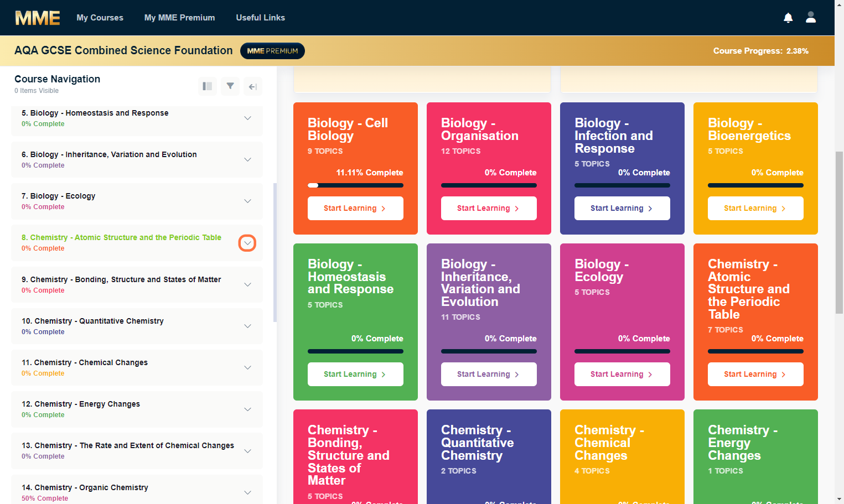Click the 0 Items Visible text
844x504 pixels.
(37, 91)
